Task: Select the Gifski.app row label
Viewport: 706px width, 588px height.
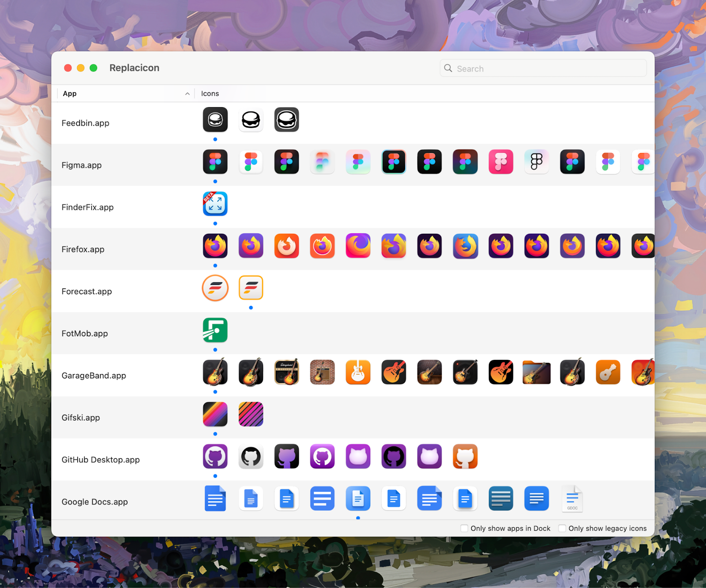Action: (x=81, y=418)
